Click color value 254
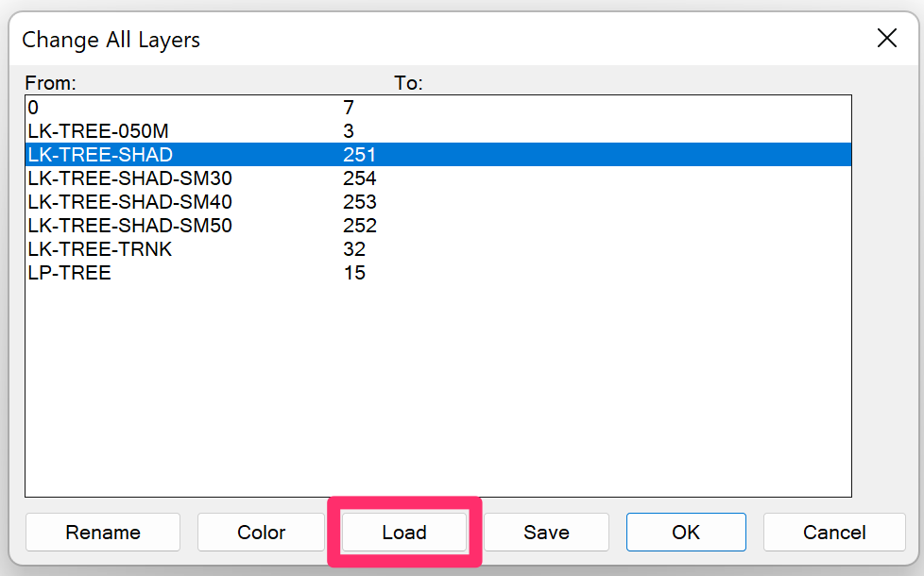This screenshot has width=924, height=576. (x=359, y=178)
